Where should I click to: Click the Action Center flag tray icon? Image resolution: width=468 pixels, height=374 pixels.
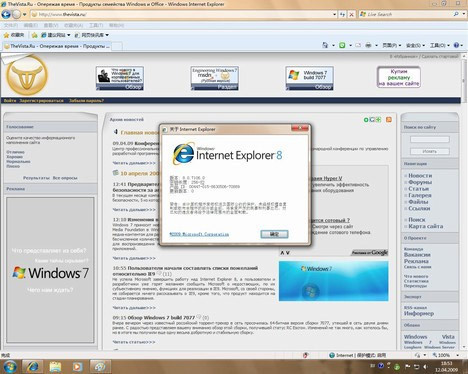click(x=407, y=366)
